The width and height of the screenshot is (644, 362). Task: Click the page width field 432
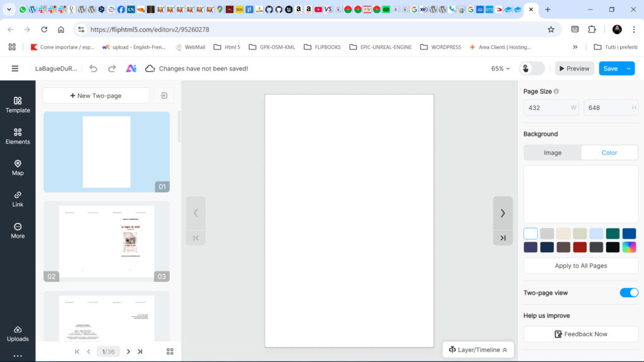(551, 107)
